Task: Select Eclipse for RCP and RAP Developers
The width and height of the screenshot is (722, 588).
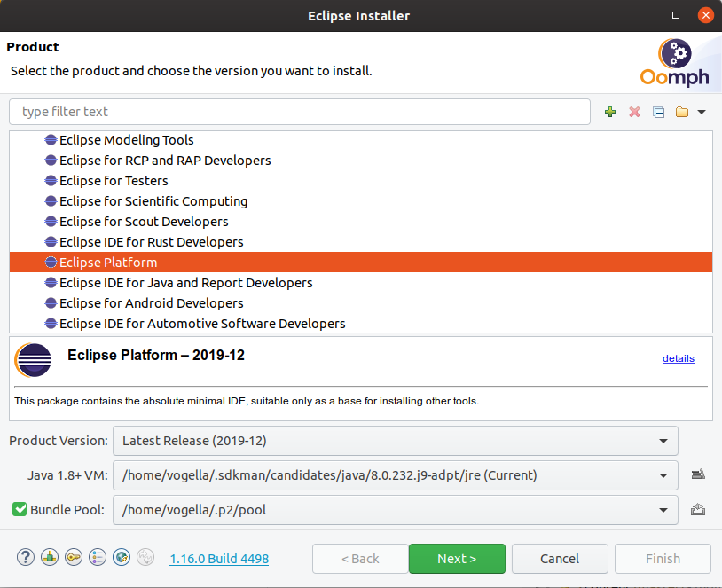Action: pos(360,161)
